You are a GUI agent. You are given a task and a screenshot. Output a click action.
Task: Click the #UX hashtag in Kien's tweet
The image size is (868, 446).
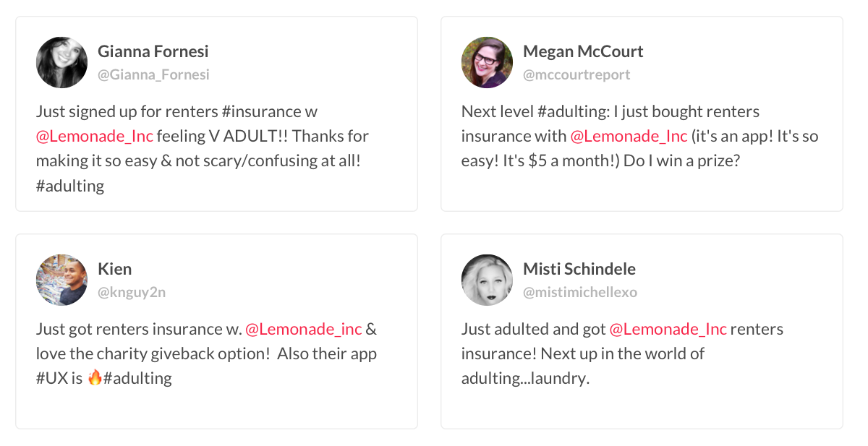tap(51, 378)
